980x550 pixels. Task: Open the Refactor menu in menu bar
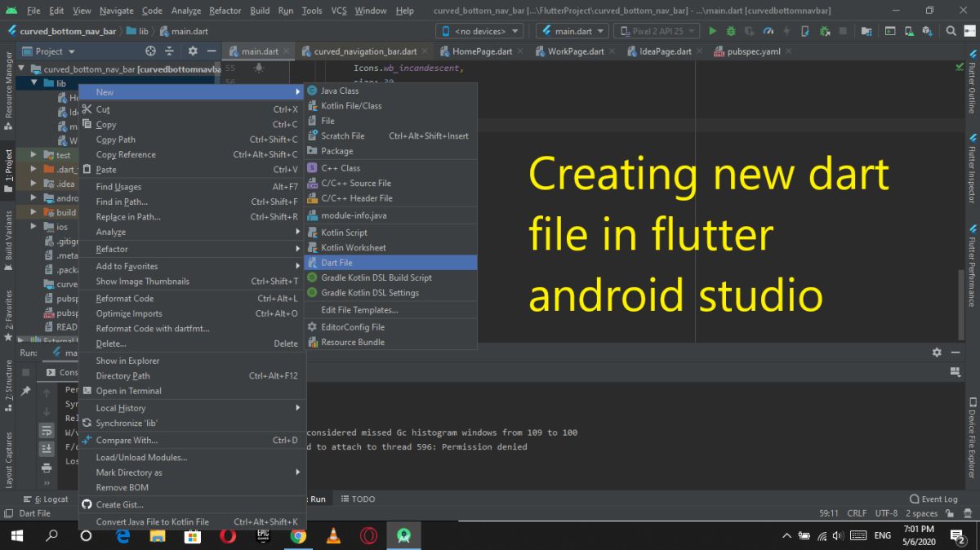pyautogui.click(x=225, y=11)
